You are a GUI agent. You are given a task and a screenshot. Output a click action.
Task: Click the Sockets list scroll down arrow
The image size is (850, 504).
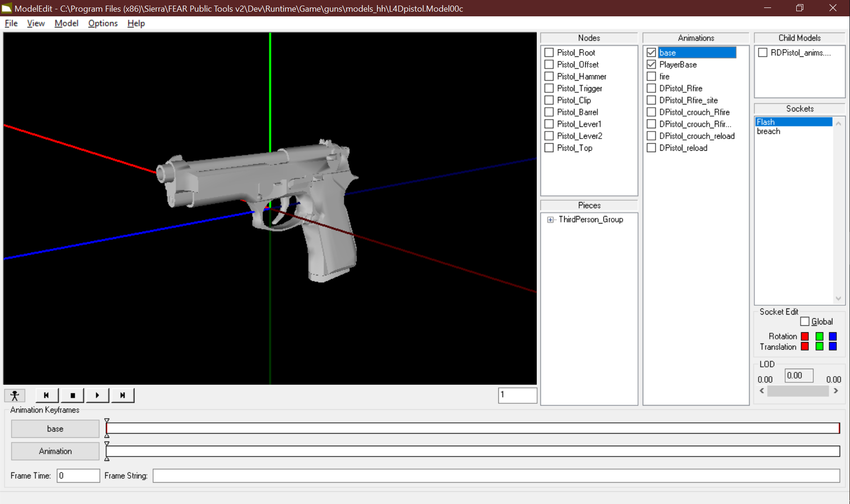(x=838, y=299)
